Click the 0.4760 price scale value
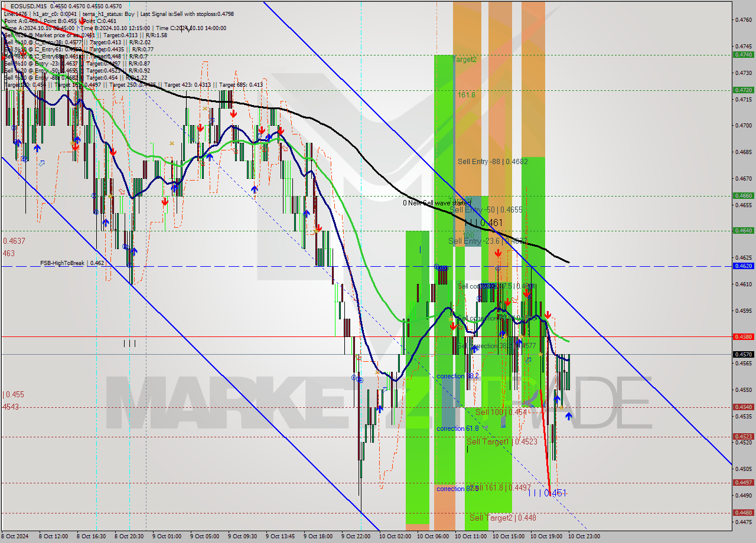756x543 pixels. coord(742,19)
